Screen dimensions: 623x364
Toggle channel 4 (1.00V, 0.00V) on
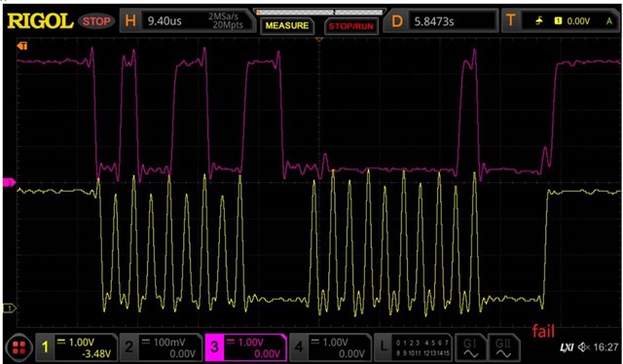click(331, 347)
